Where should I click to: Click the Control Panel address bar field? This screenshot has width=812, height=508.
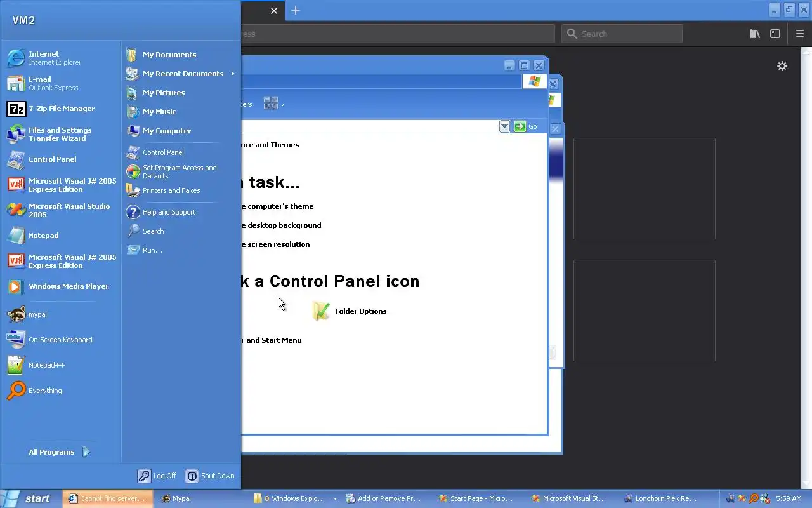click(x=370, y=126)
